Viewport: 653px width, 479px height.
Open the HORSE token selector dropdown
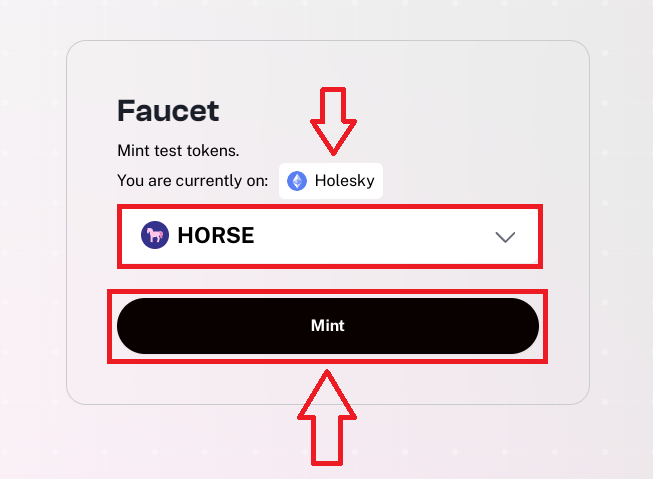pyautogui.click(x=330, y=237)
